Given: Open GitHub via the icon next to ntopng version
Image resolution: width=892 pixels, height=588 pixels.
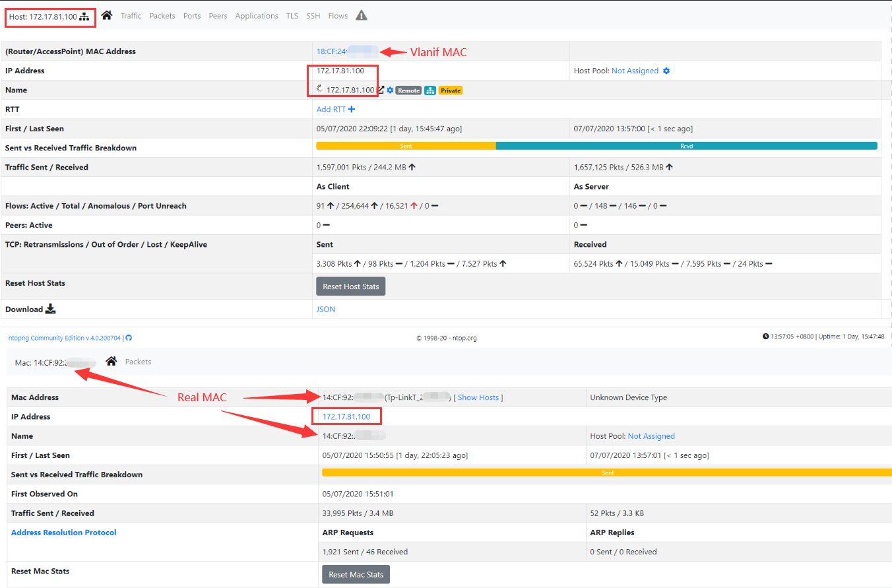Looking at the screenshot, I should [x=128, y=337].
